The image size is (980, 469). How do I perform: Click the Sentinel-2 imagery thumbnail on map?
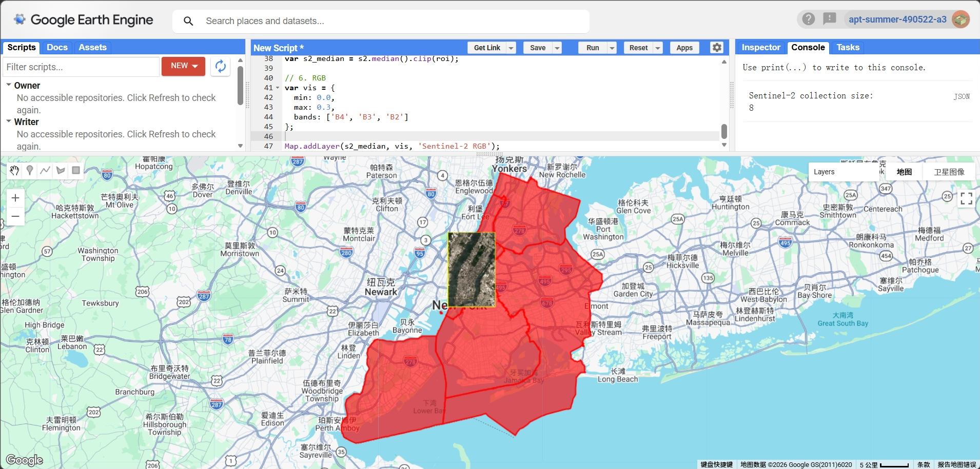click(x=472, y=270)
